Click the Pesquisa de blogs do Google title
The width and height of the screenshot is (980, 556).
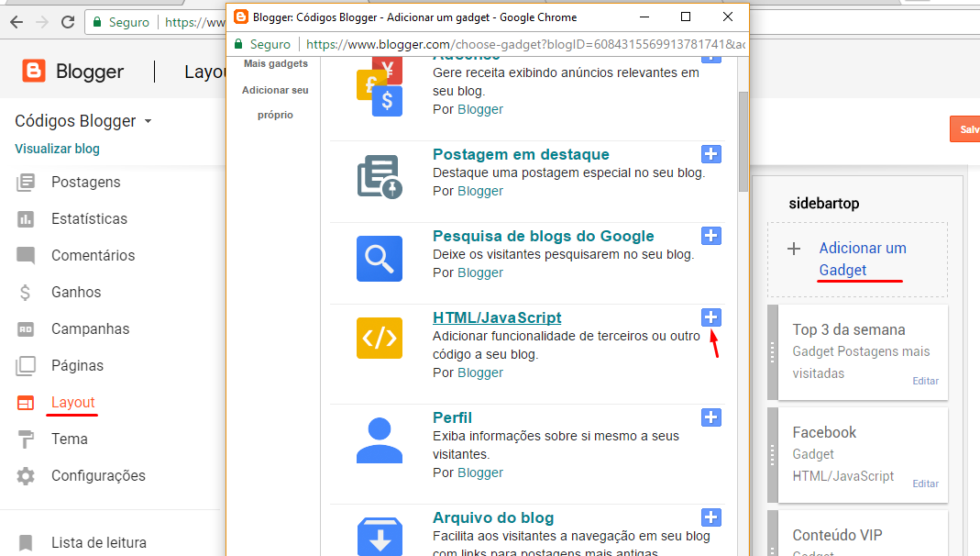click(x=543, y=237)
